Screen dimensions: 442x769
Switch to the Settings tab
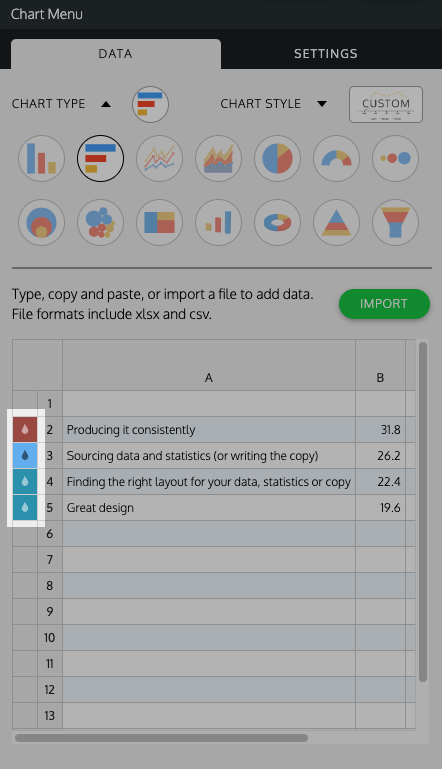326,53
